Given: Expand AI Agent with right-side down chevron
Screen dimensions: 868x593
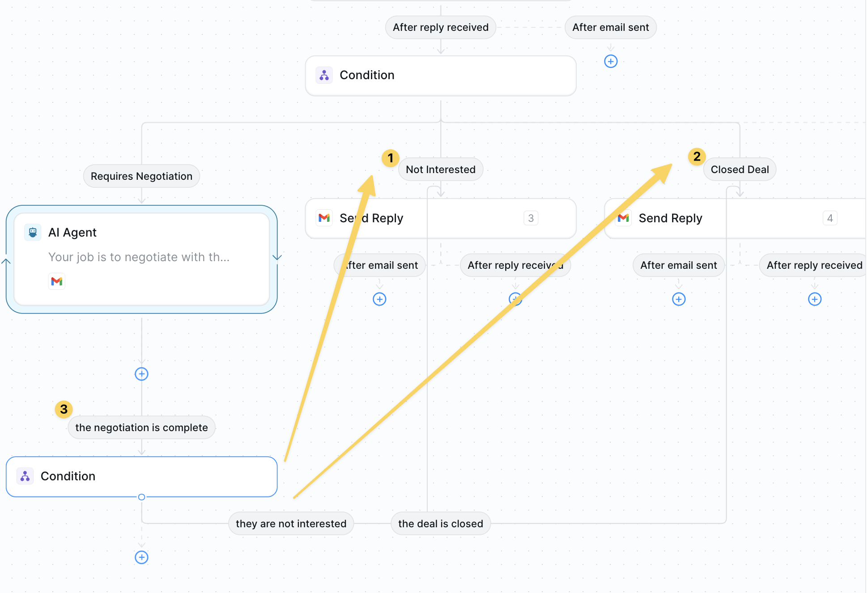Looking at the screenshot, I should coord(277,257).
